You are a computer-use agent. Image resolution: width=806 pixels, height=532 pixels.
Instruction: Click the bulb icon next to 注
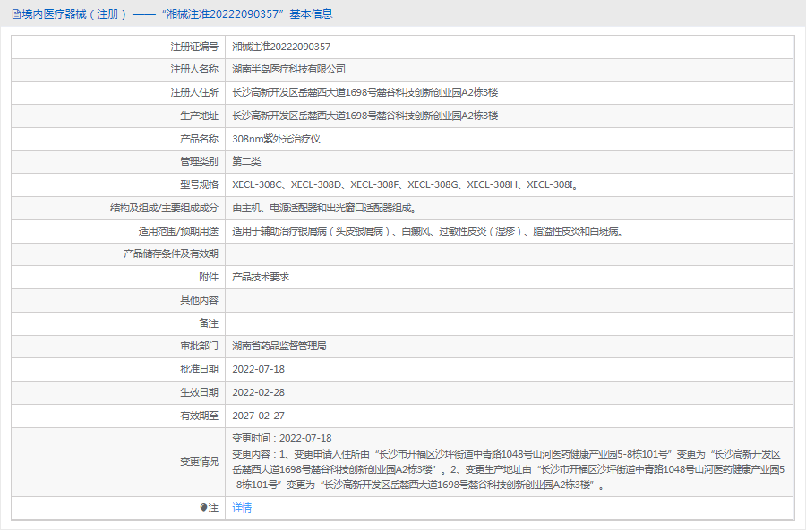[x=203, y=508]
